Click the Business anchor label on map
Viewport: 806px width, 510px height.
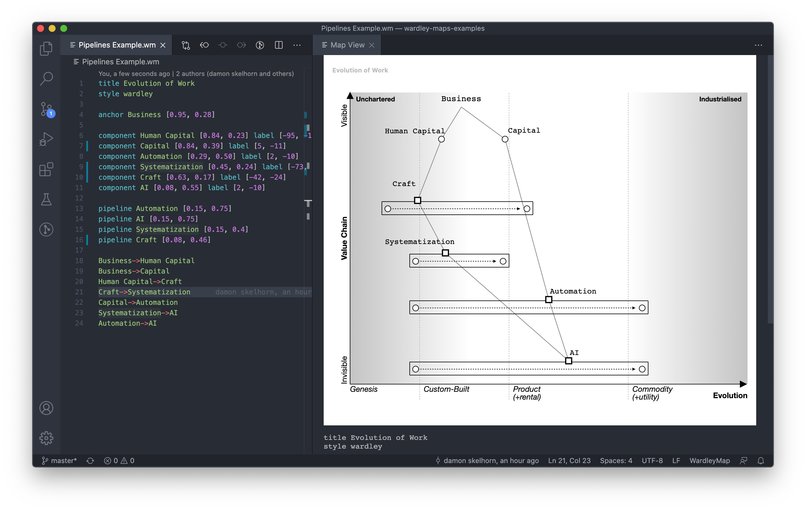(x=461, y=99)
